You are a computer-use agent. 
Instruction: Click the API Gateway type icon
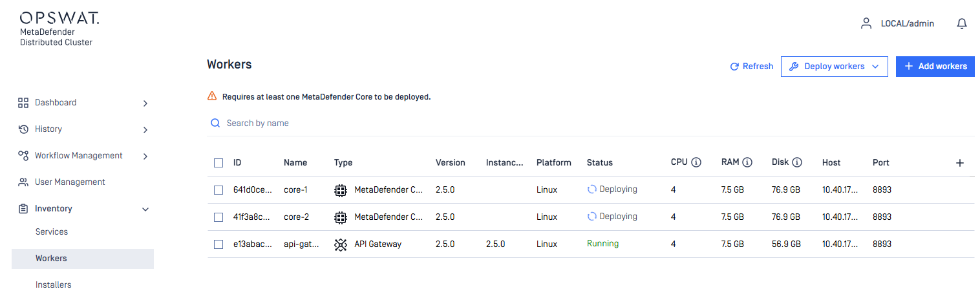pyautogui.click(x=340, y=244)
